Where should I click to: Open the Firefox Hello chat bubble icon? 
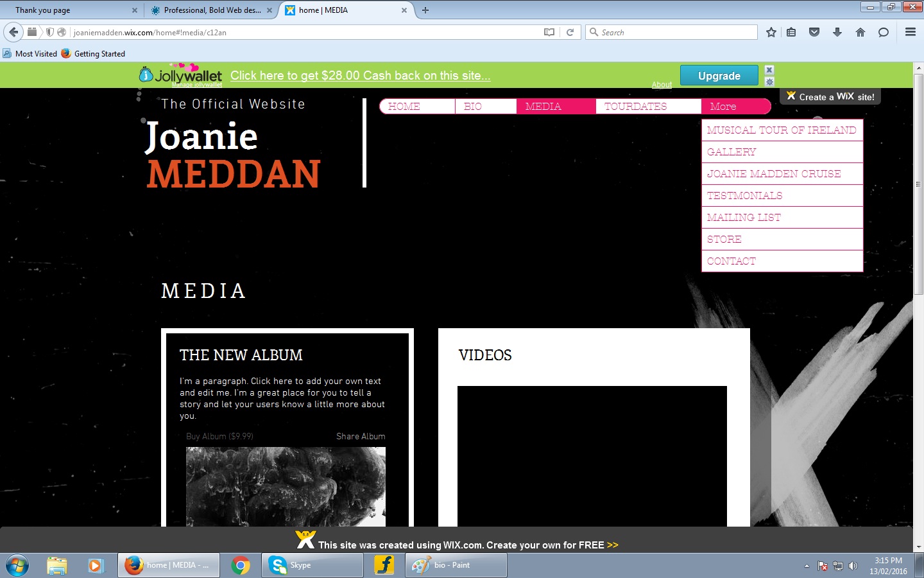click(x=884, y=32)
